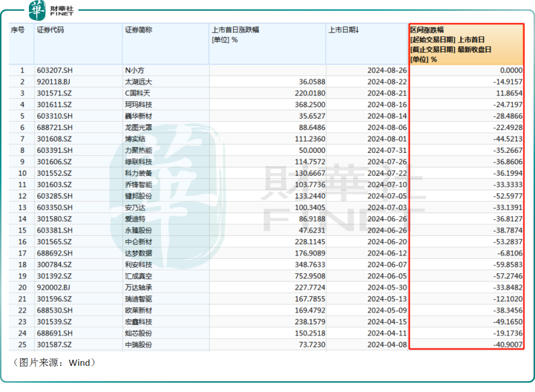Click security name 利安科技
The height and width of the screenshot is (392, 535).
(x=139, y=265)
